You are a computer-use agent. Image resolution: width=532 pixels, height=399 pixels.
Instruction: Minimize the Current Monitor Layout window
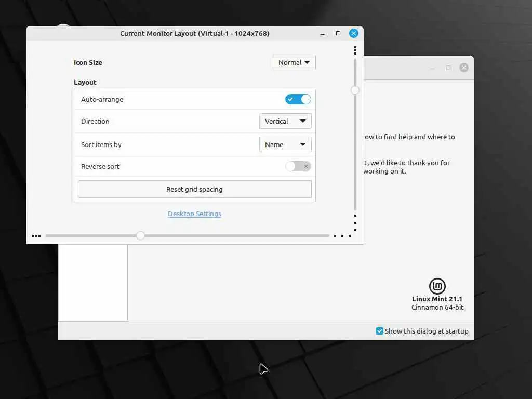pos(323,34)
